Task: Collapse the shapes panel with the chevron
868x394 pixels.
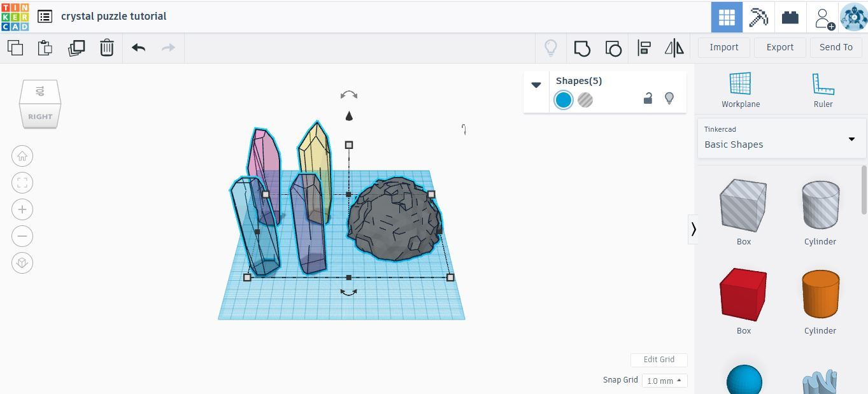Action: click(x=693, y=229)
